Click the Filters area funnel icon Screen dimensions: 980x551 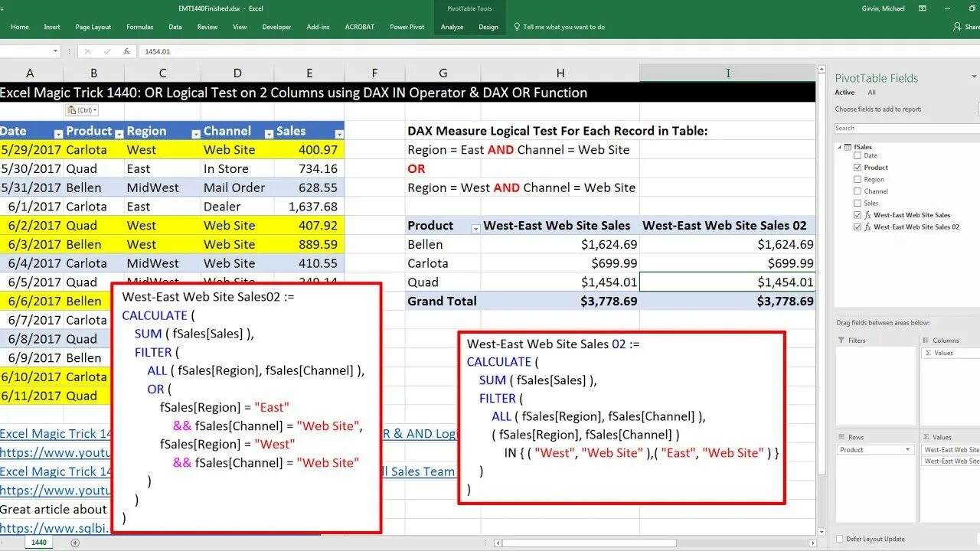(x=841, y=341)
